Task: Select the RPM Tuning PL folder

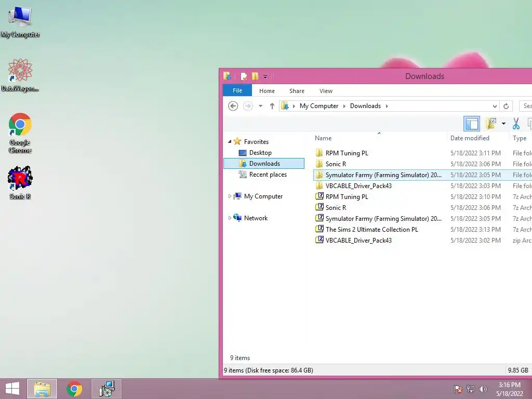Action: (x=347, y=153)
